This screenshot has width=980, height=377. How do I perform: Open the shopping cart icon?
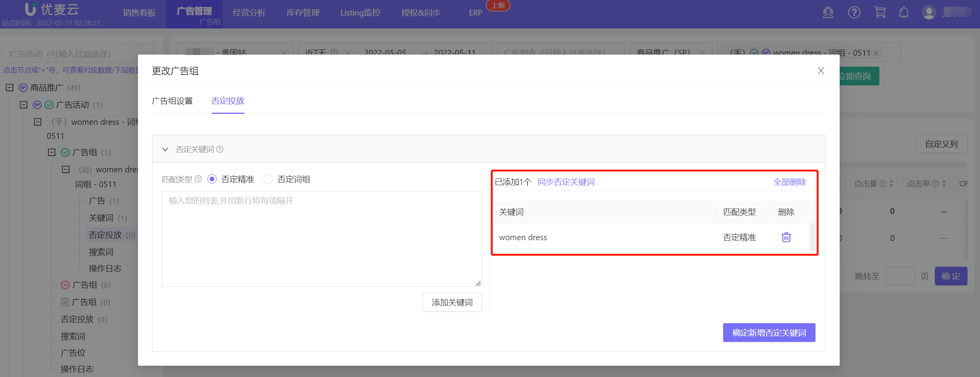880,12
